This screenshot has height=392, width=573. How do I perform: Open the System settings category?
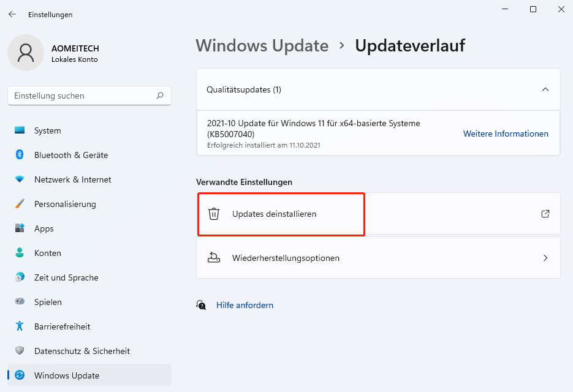(47, 130)
